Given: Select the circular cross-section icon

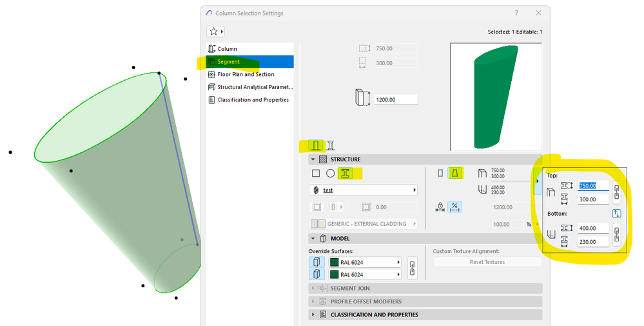Looking at the screenshot, I should [330, 174].
